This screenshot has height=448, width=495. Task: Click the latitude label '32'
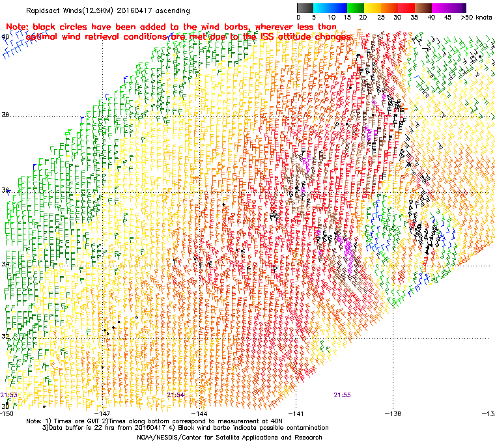click(5, 336)
